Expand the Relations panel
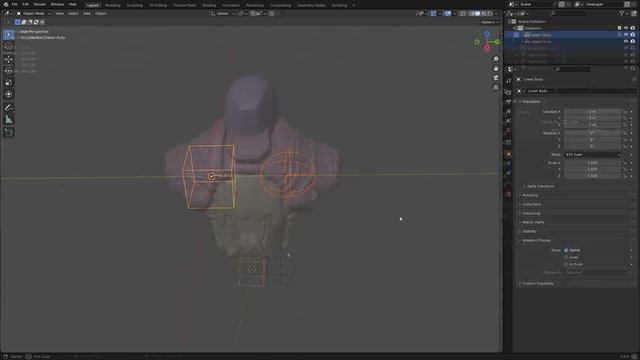Image resolution: width=640 pixels, height=360 pixels. click(530, 196)
